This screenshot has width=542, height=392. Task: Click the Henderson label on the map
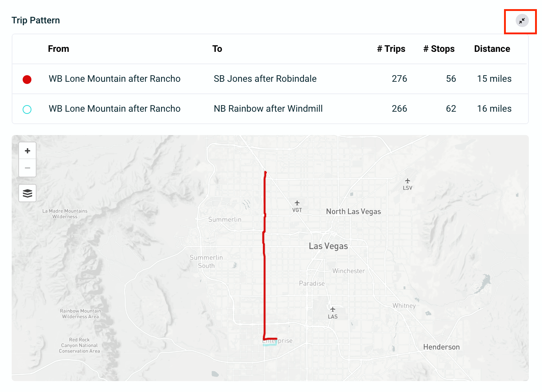click(441, 347)
